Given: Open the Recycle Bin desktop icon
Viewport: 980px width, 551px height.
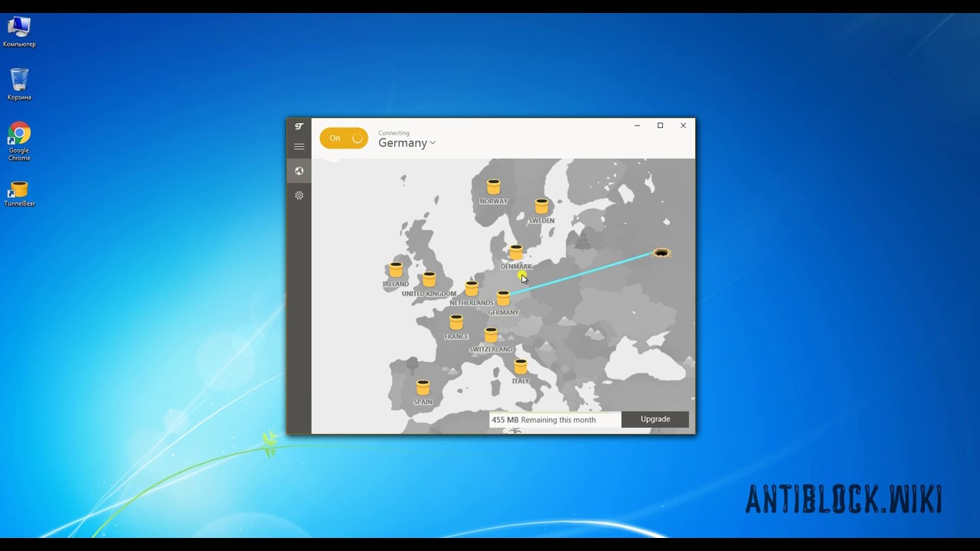Looking at the screenshot, I should 19,84.
